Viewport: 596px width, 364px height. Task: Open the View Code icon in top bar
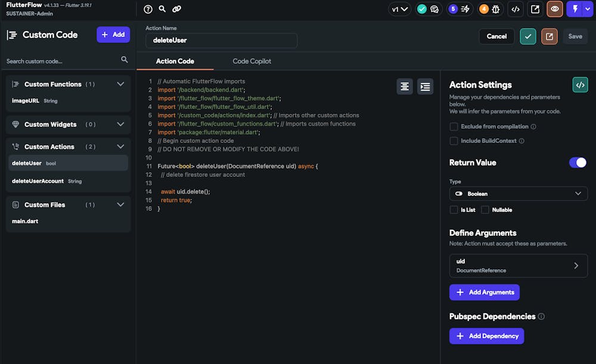(x=516, y=9)
